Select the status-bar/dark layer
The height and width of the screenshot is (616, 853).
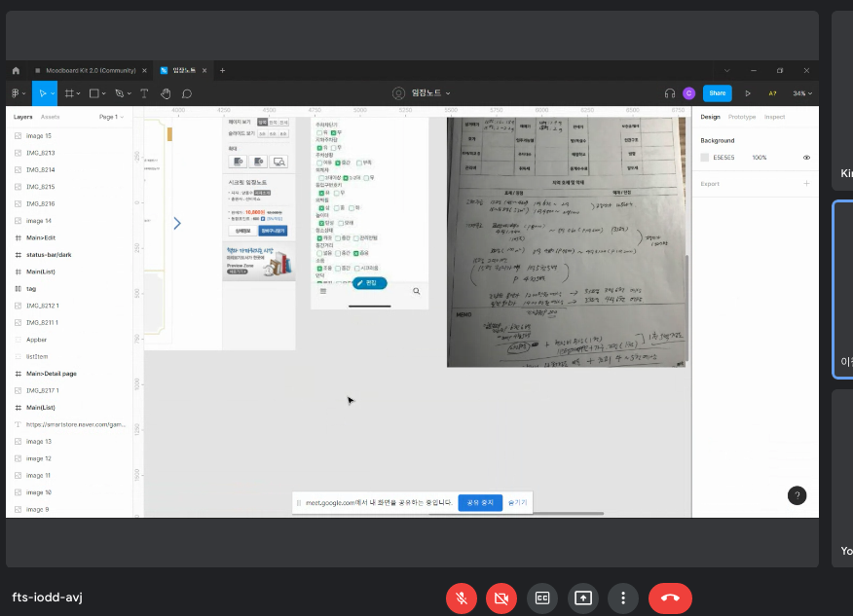(70, 254)
